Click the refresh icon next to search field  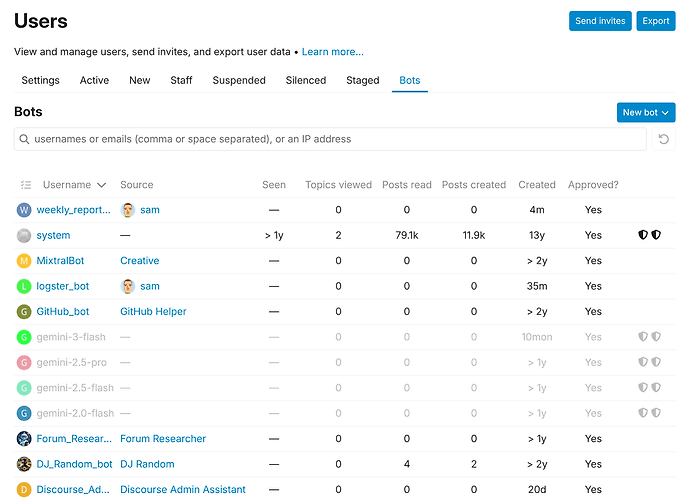(x=663, y=139)
